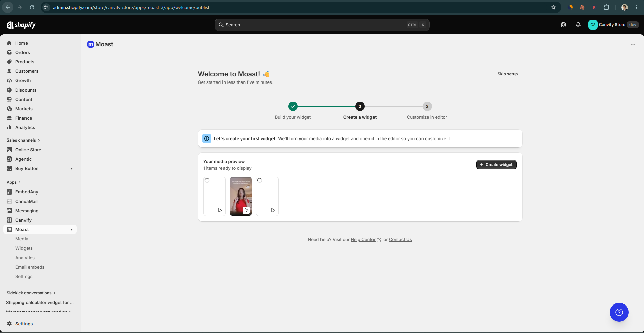The width and height of the screenshot is (644, 333).
Task: Click the Contact Us link
Action: pyautogui.click(x=400, y=240)
